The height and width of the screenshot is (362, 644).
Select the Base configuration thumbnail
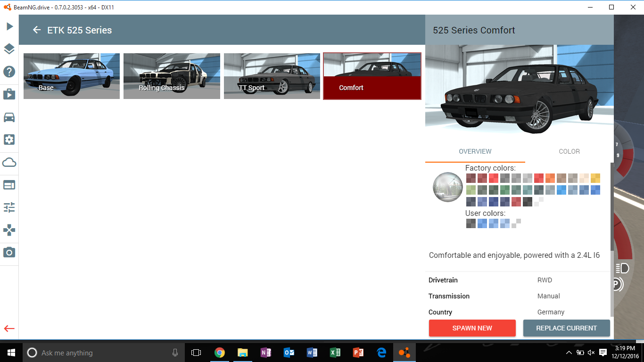pyautogui.click(x=72, y=76)
